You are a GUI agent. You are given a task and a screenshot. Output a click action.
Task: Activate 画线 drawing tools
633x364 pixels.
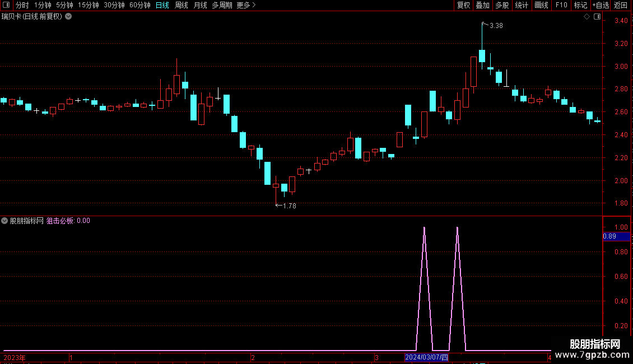pyautogui.click(x=541, y=5)
